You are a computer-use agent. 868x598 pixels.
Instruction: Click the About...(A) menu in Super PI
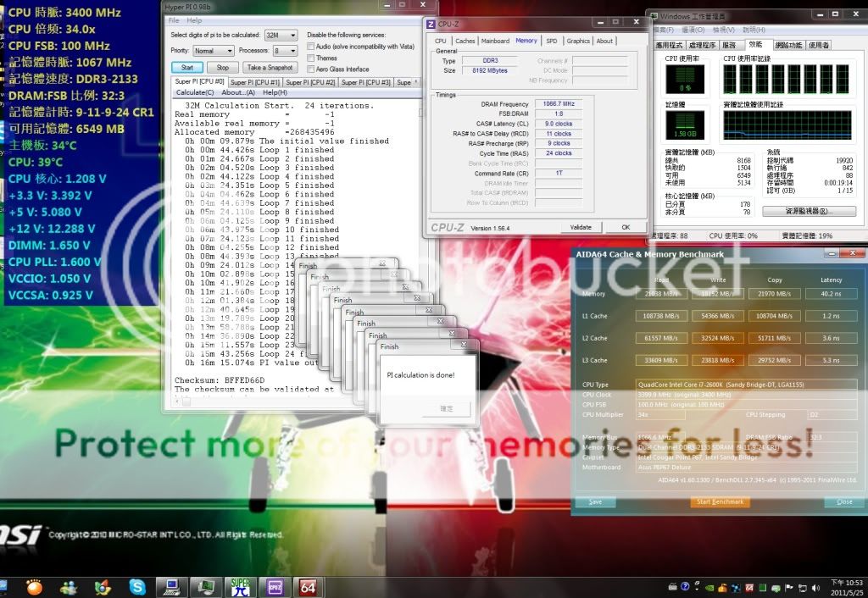coord(238,92)
